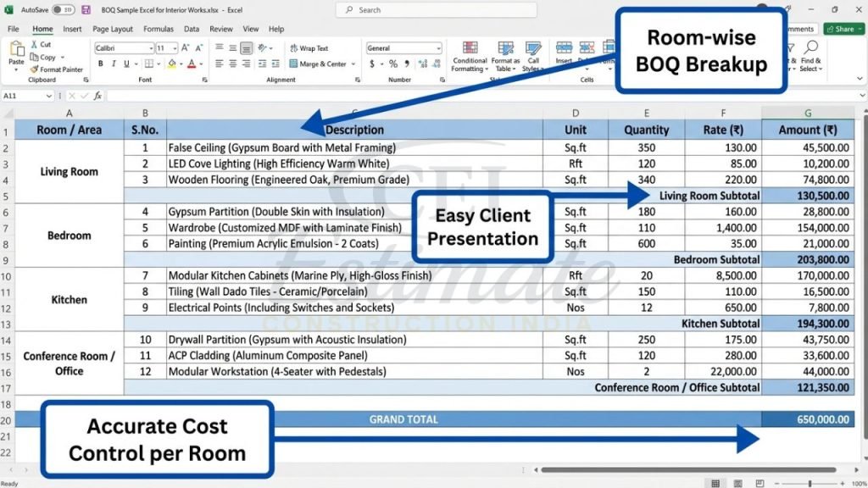Toggle Middle Align in Alignment group
The width and height of the screenshot is (868, 488).
click(x=233, y=48)
